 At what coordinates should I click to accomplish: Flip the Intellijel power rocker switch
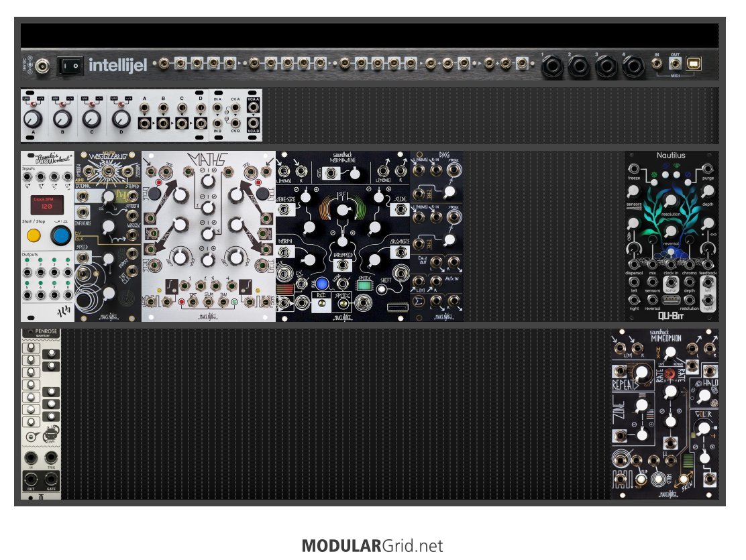pyautogui.click(x=70, y=66)
